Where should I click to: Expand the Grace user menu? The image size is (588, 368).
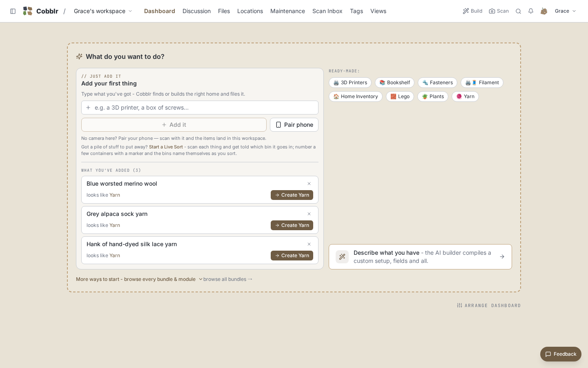(x=565, y=11)
